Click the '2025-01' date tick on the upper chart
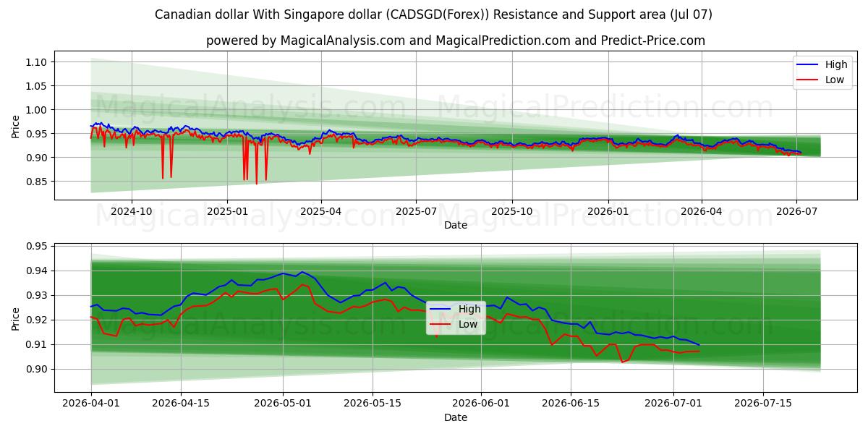The height and width of the screenshot is (434, 868). coord(227,213)
